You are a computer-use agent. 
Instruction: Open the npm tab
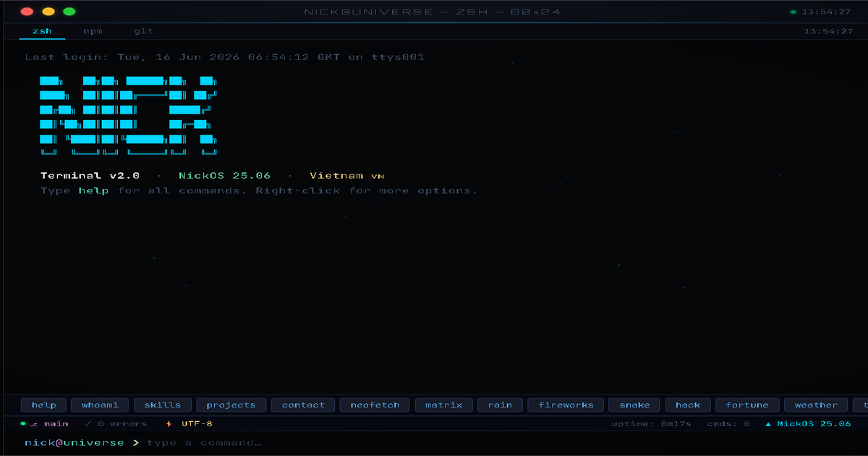93,31
